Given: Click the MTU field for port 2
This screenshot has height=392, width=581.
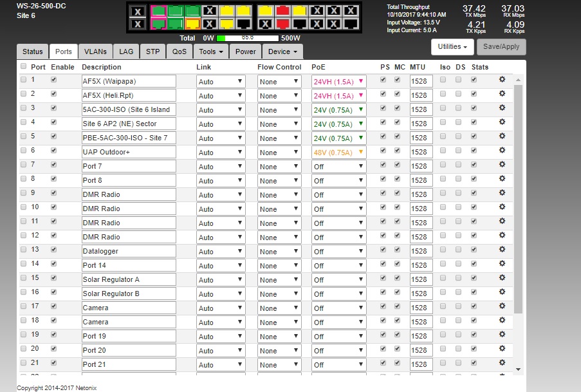Looking at the screenshot, I should pos(421,96).
